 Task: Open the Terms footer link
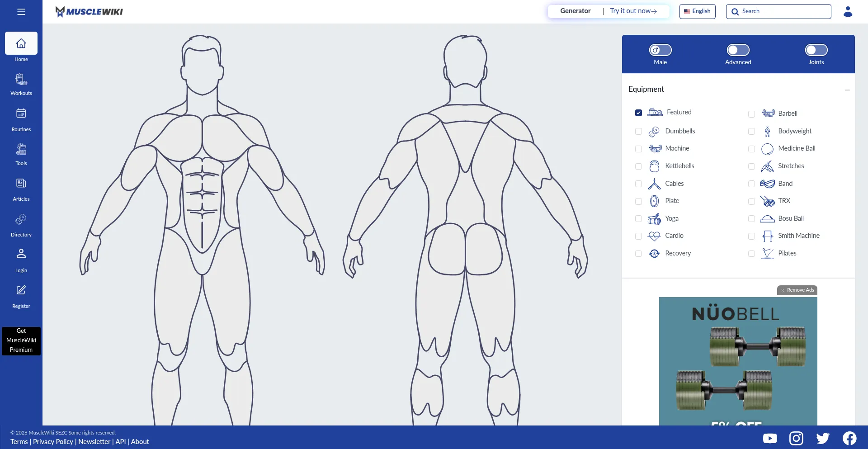pyautogui.click(x=19, y=442)
